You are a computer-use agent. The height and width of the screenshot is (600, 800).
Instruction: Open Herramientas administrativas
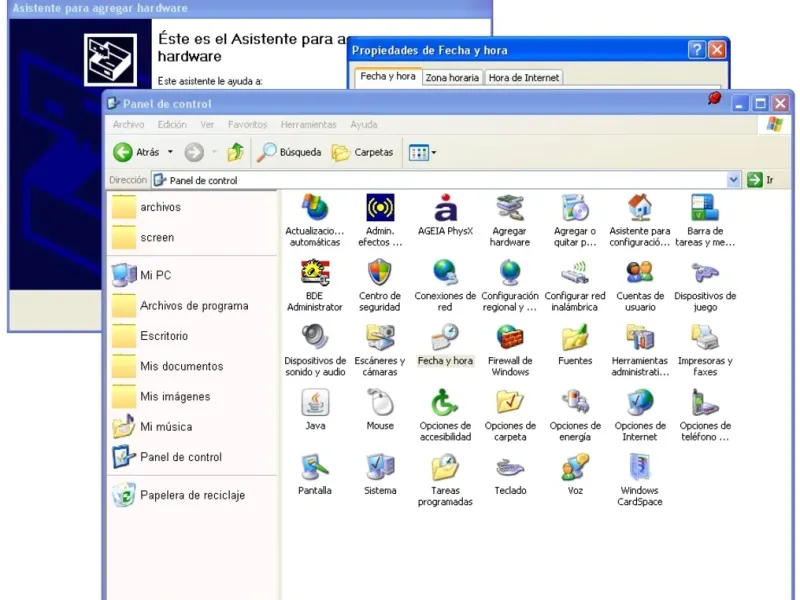click(640, 350)
